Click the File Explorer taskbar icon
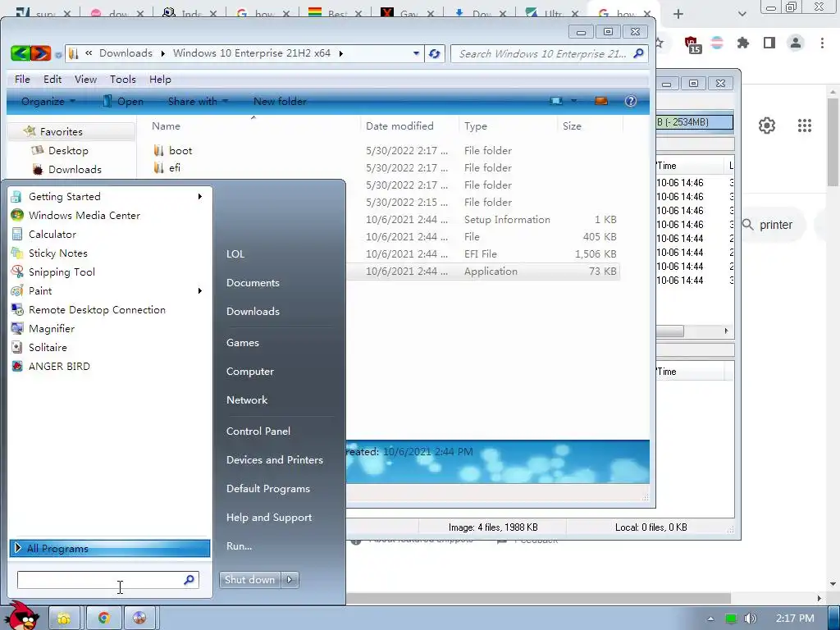 pos(64,619)
